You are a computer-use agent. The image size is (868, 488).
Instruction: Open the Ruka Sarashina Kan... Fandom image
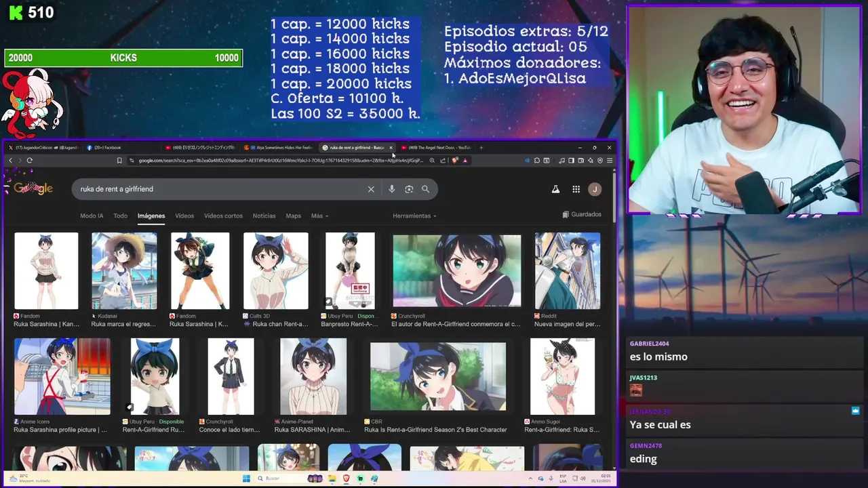tap(46, 271)
